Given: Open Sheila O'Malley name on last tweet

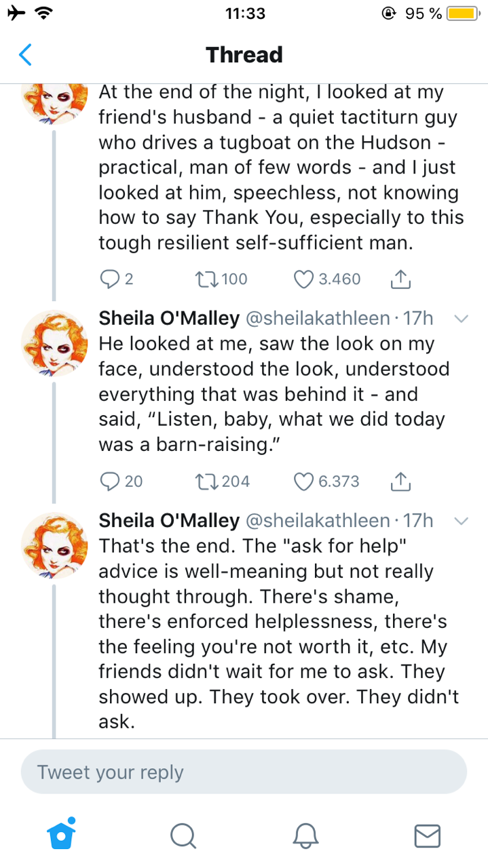Looking at the screenshot, I should pyautogui.click(x=169, y=520).
